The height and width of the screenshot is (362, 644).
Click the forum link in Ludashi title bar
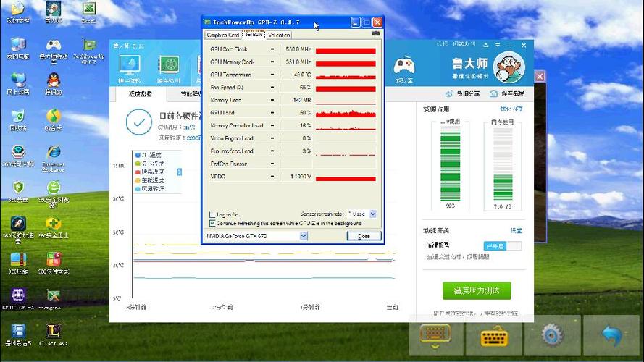point(442,44)
